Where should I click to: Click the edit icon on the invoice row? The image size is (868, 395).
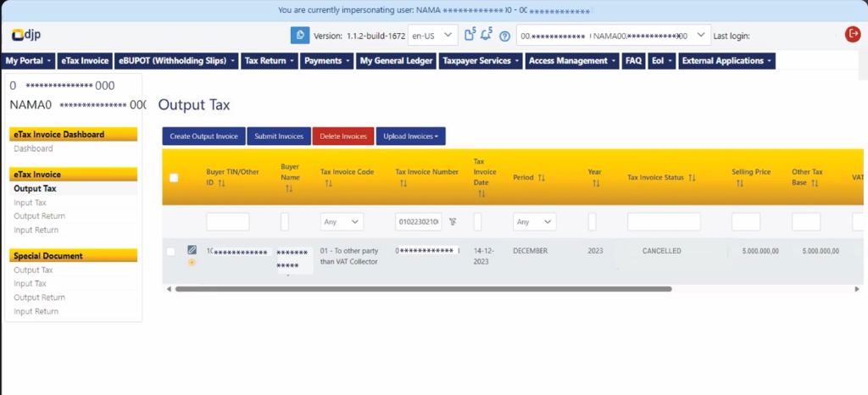click(192, 250)
